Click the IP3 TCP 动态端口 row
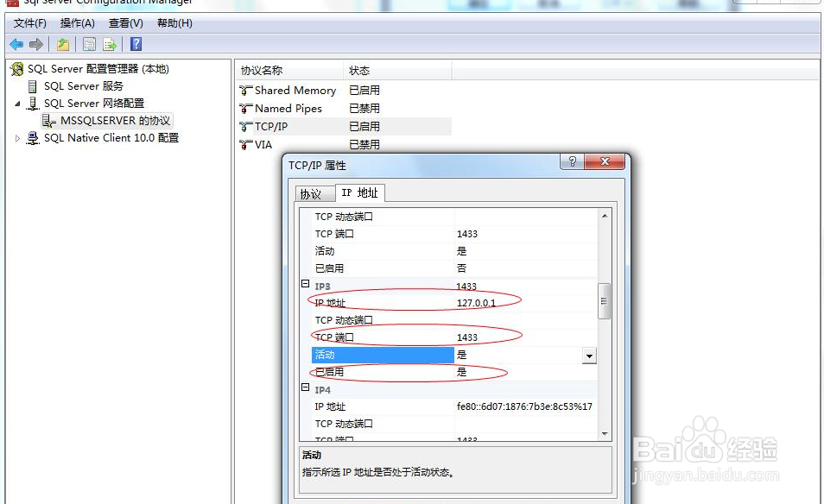The width and height of the screenshot is (824, 504). [x=454, y=320]
